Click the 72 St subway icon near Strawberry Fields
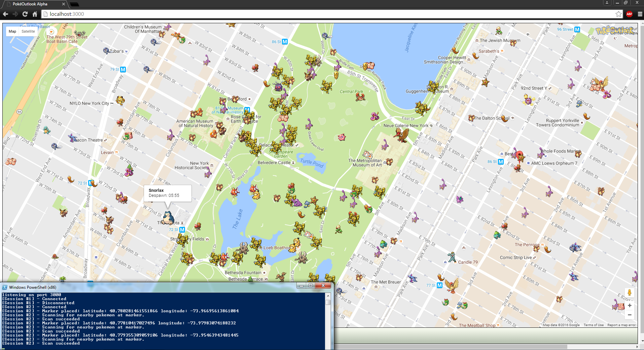This screenshot has height=350, width=644. pyautogui.click(x=182, y=230)
